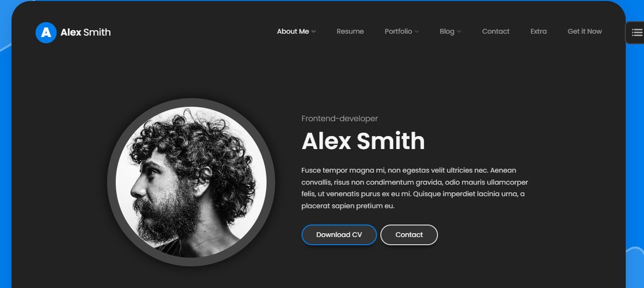Open the Blog navigation item
The width and height of the screenshot is (644, 288).
point(447,31)
